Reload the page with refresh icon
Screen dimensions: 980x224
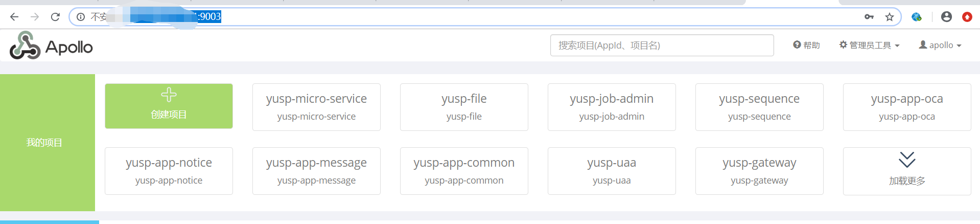[x=55, y=17]
